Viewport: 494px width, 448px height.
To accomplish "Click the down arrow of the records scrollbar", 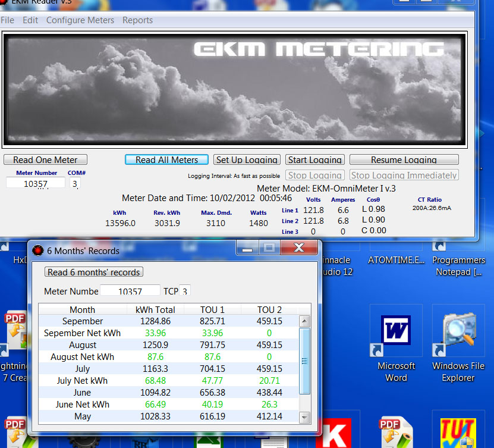I will 304,416.
